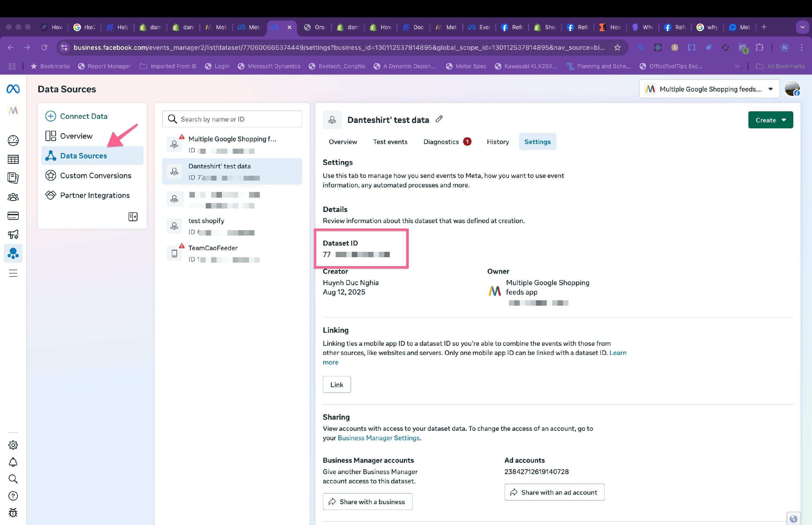Click the pencil icon to rename dataset
Screen dimensions: 812x525
(439, 119)
